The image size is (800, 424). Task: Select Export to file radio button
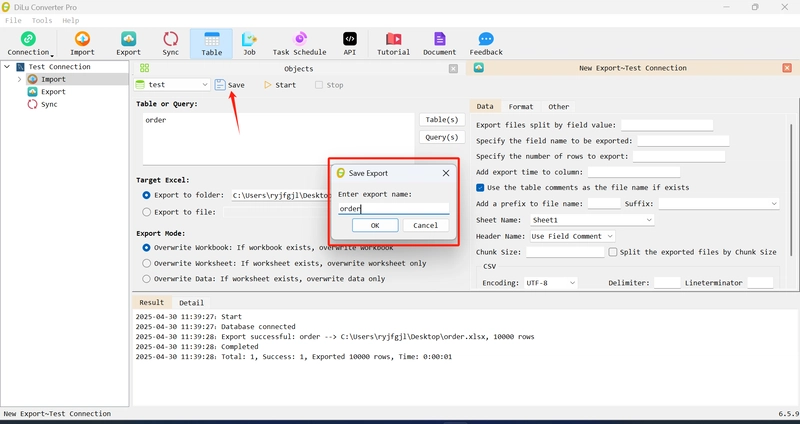click(146, 212)
